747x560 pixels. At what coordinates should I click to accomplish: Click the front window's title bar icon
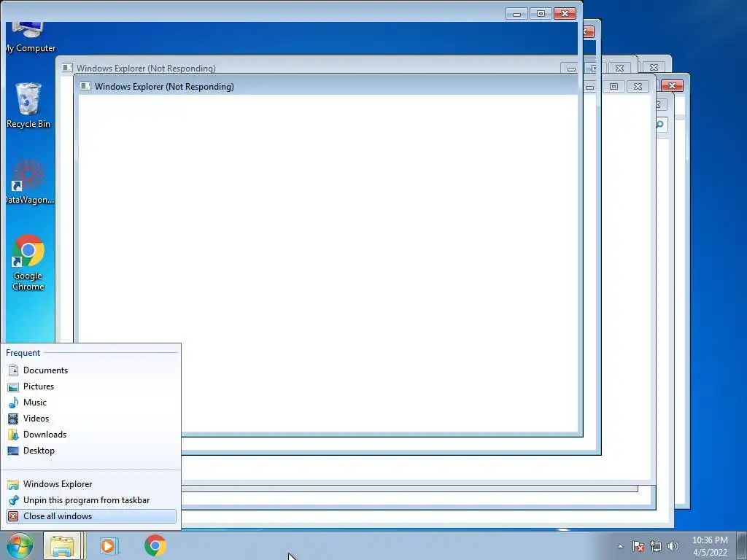(x=85, y=86)
